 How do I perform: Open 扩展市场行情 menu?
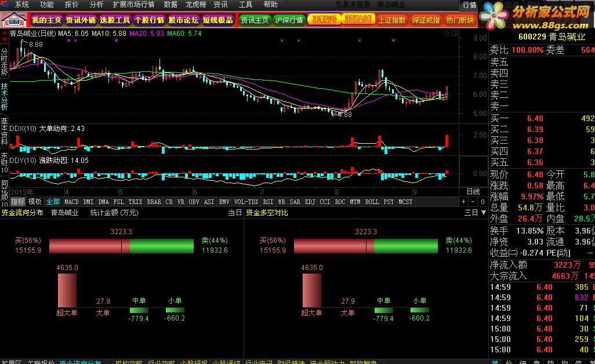pyautogui.click(x=133, y=5)
